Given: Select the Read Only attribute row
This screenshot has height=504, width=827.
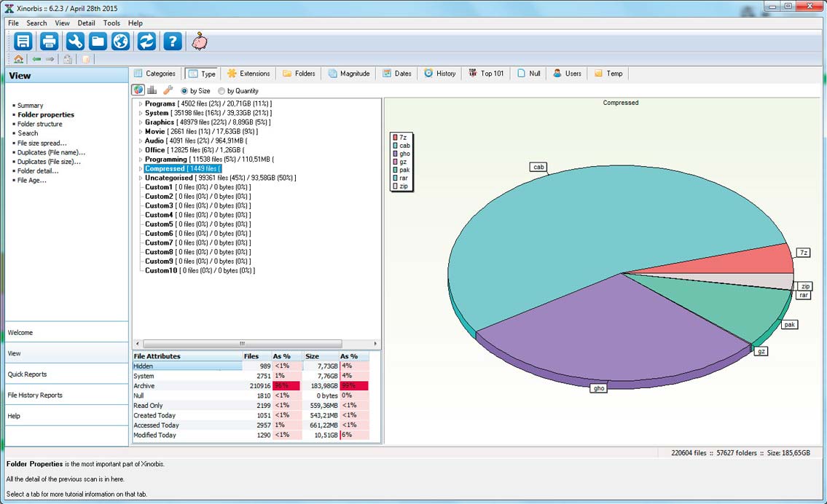Looking at the screenshot, I should (251, 406).
